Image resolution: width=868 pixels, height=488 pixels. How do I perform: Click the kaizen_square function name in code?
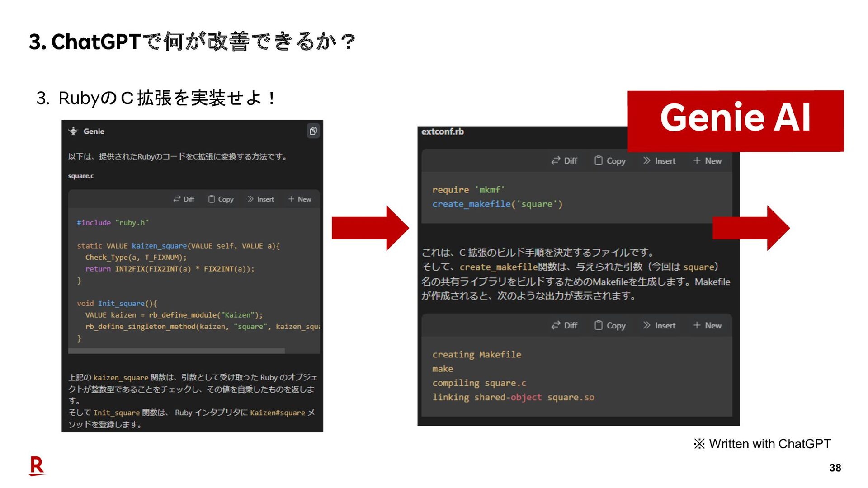point(159,246)
